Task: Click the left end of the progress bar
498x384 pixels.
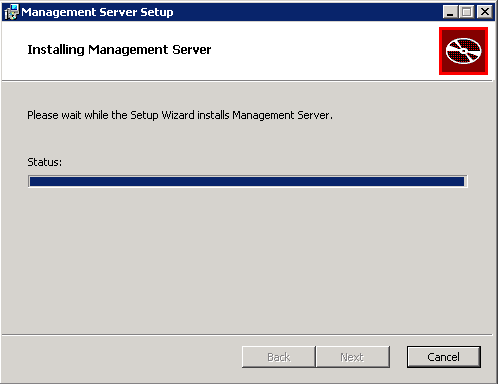Action: [33, 181]
